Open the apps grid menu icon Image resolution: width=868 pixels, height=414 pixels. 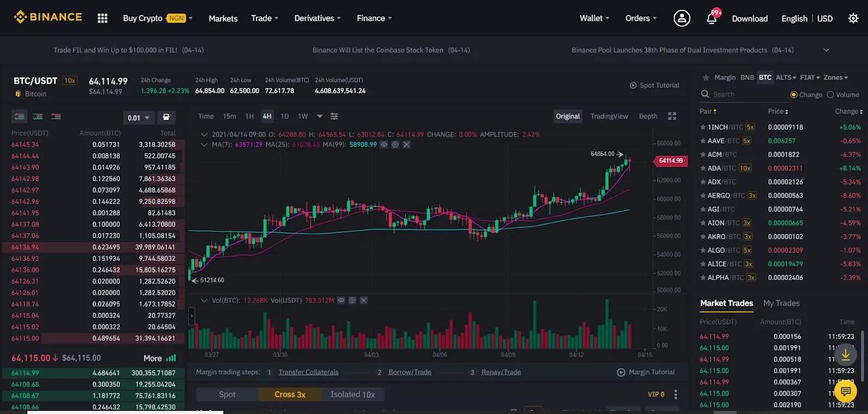[x=103, y=18]
